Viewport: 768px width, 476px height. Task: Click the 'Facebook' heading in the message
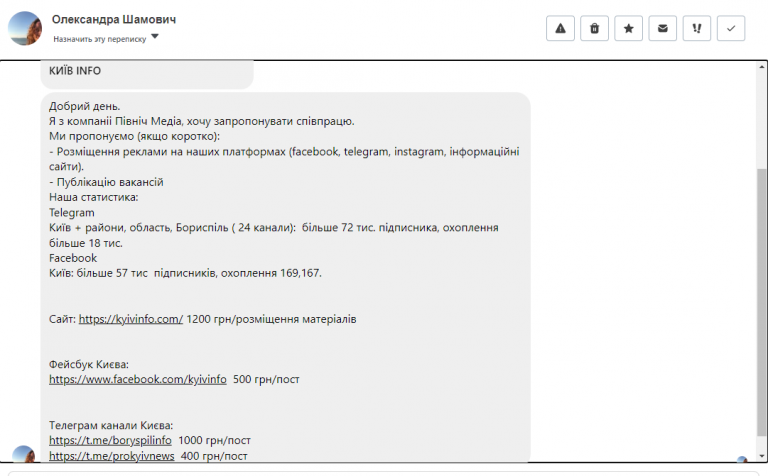pyautogui.click(x=73, y=258)
